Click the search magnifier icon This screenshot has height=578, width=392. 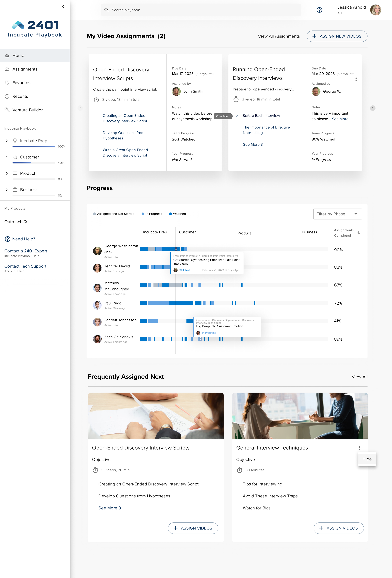coord(106,10)
